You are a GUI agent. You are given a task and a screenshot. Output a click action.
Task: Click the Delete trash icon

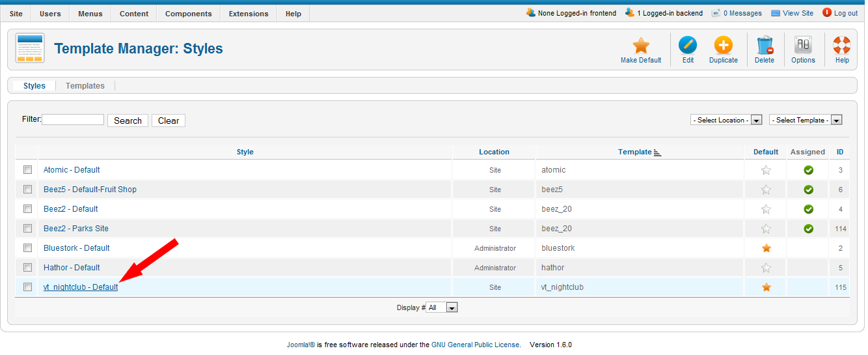(765, 46)
